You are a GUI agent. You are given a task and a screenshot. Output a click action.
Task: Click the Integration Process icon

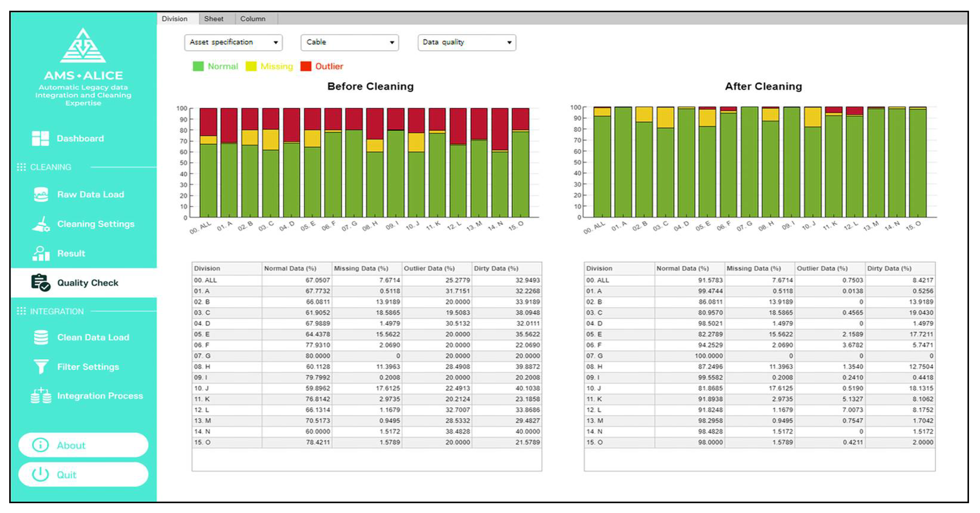coord(41,395)
